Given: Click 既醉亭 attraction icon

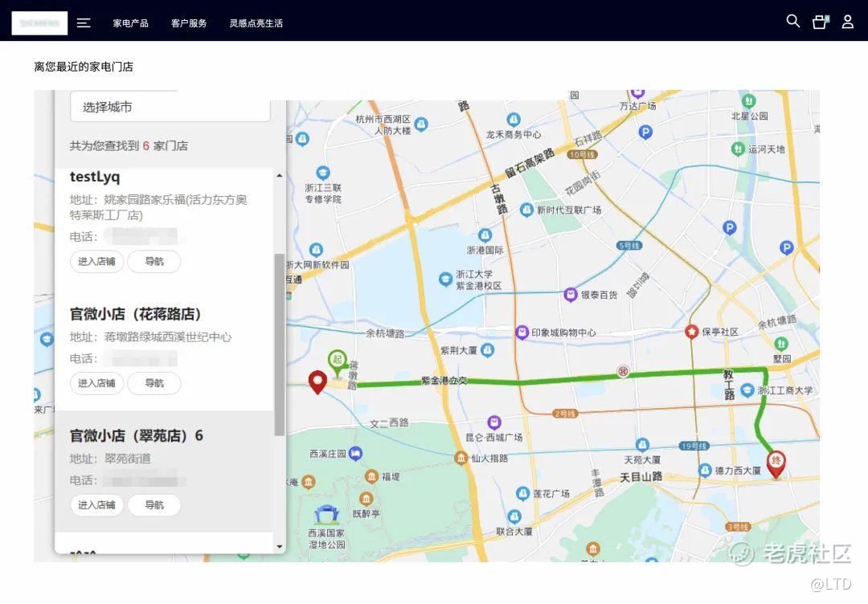Looking at the screenshot, I should click(x=366, y=499).
